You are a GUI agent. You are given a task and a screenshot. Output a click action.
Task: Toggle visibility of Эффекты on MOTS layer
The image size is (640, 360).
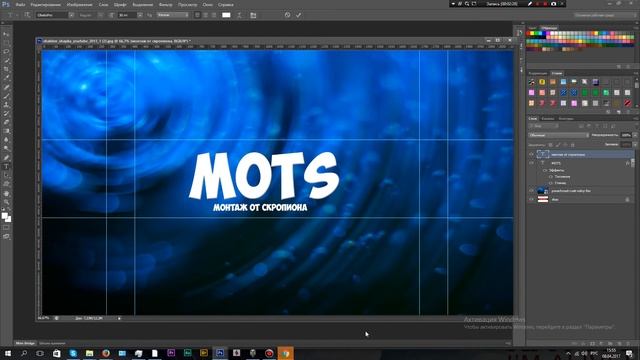(x=545, y=170)
